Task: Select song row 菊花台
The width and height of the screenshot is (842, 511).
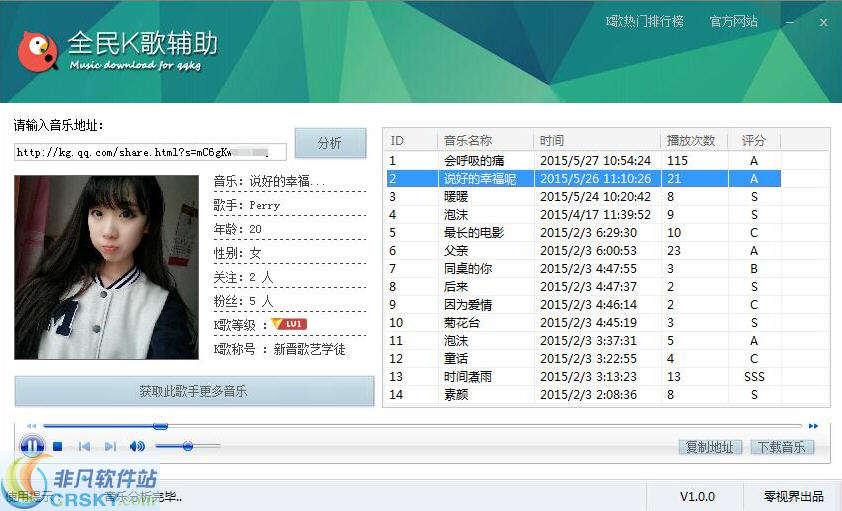Action: tap(584, 323)
